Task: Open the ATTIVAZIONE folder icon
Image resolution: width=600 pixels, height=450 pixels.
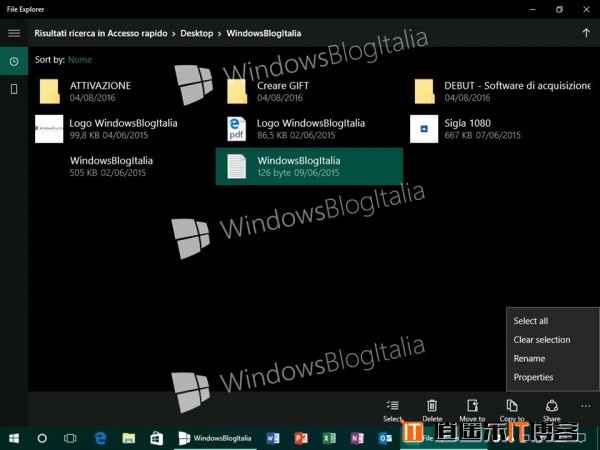Action: click(x=49, y=91)
